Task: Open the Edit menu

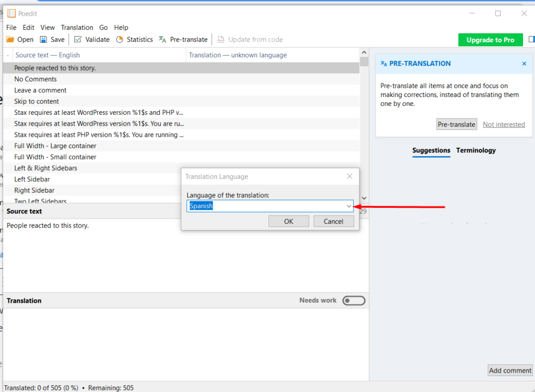Action: coord(28,28)
